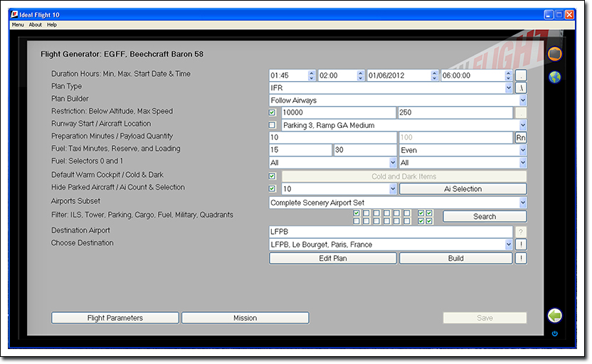This screenshot has height=364, width=592.
Task: Open the Fuel Selector 1 All dropdown
Action: pos(522,163)
